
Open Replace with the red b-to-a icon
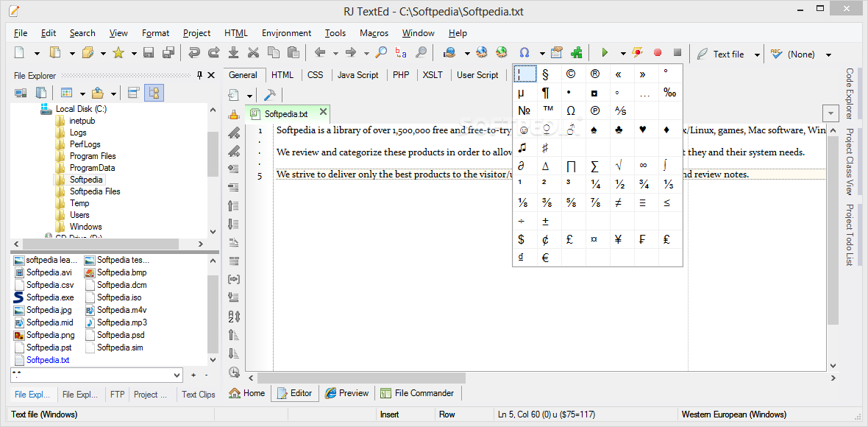[x=401, y=53]
